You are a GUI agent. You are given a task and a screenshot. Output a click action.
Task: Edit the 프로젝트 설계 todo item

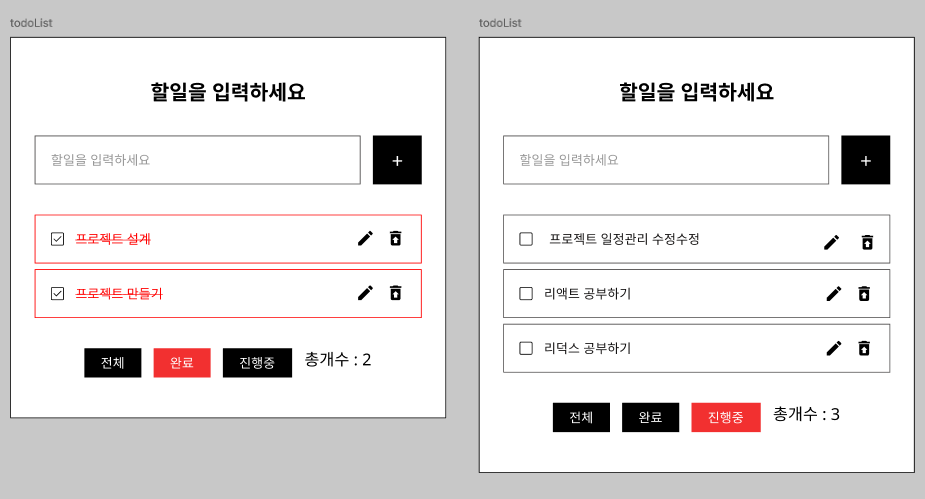point(365,238)
